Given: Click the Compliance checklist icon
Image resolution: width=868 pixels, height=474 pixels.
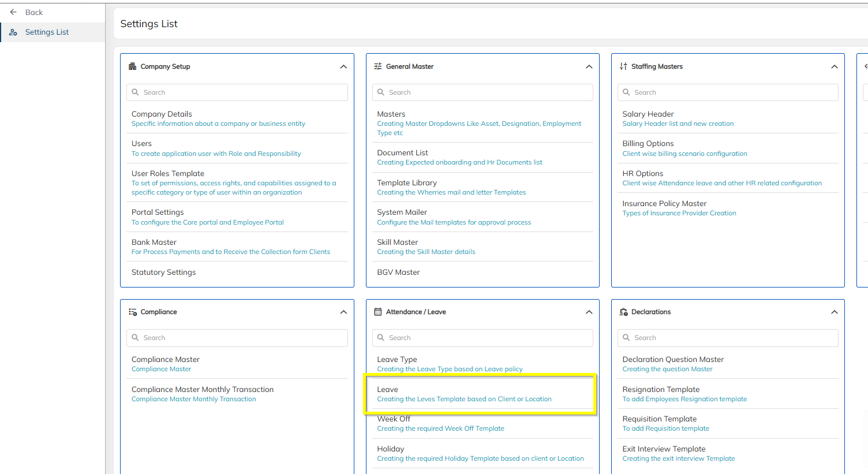Looking at the screenshot, I should click(x=132, y=312).
